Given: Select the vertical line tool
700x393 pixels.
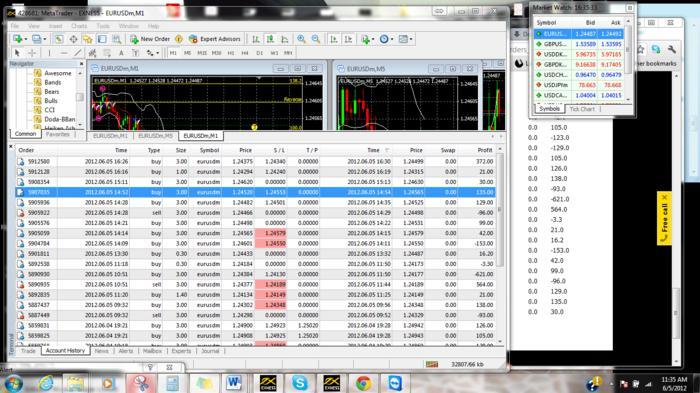Looking at the screenshot, I should point(49,53).
